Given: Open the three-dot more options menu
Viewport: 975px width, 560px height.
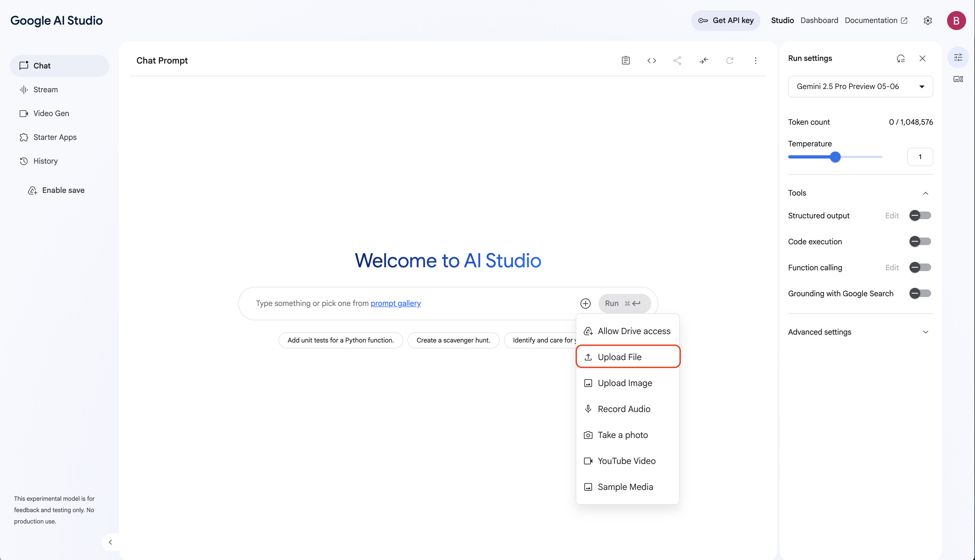Looking at the screenshot, I should pos(756,60).
